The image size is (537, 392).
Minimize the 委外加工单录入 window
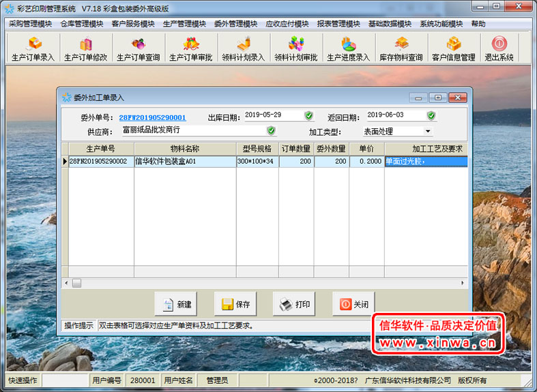point(418,97)
